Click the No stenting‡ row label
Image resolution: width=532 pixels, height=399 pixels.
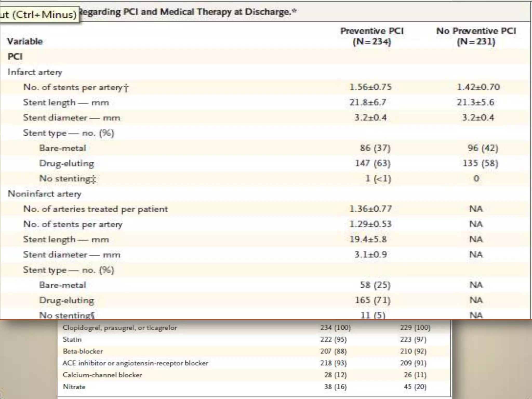[67, 179]
